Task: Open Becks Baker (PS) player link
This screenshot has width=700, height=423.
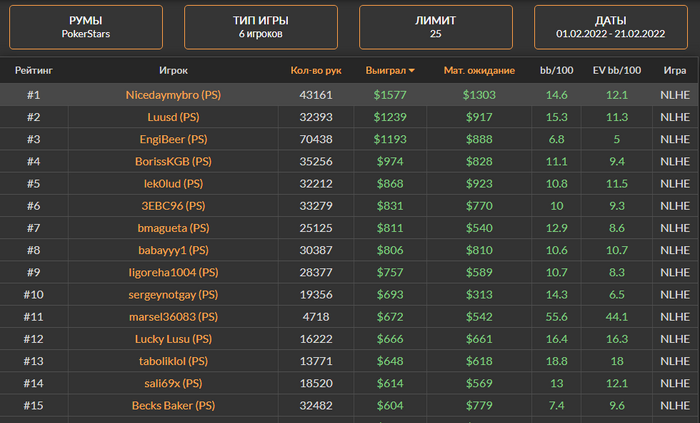Action: tap(174, 406)
